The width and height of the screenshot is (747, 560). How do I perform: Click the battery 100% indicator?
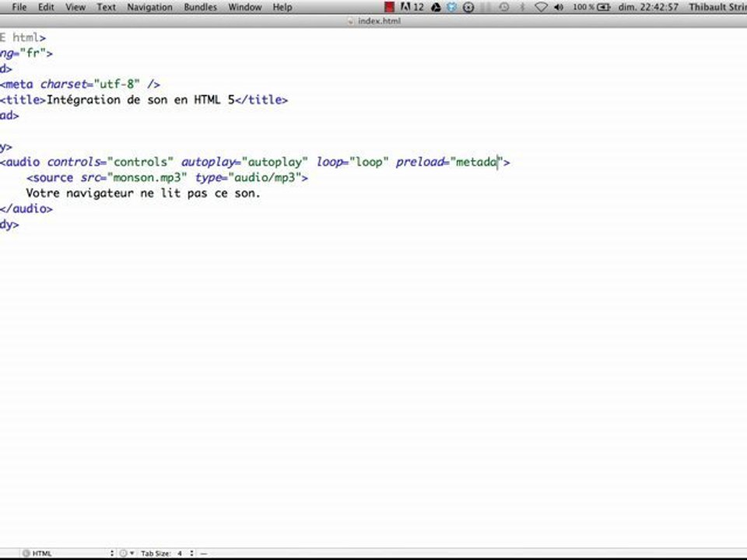(x=591, y=7)
